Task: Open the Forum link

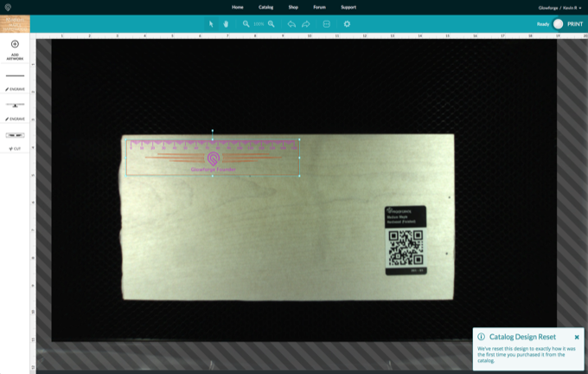Action: [319, 7]
